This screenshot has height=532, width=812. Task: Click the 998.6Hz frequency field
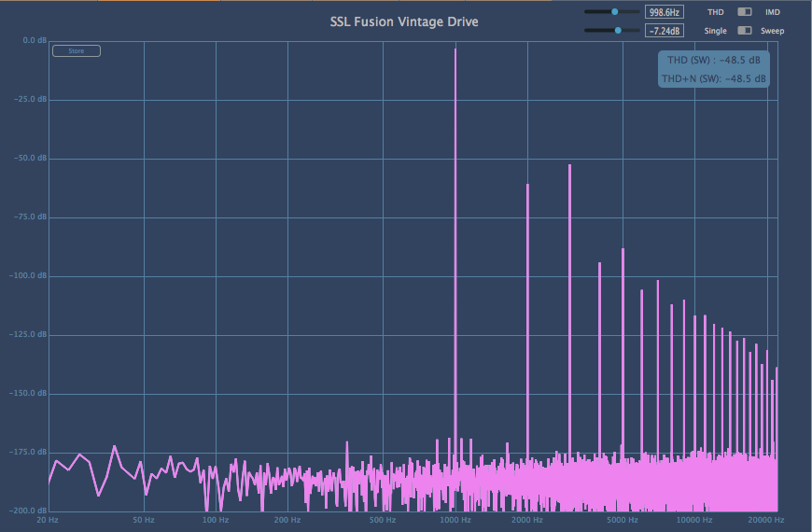pos(665,12)
